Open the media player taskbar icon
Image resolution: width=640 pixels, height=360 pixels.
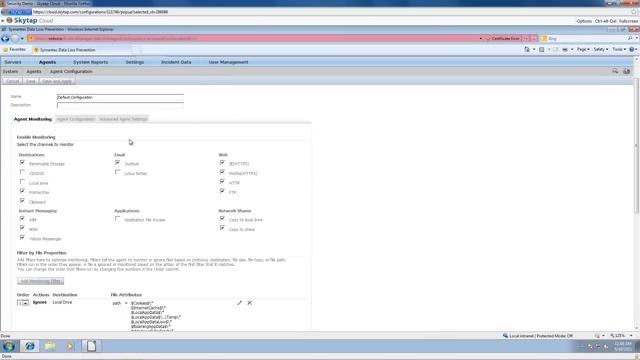[70, 347]
